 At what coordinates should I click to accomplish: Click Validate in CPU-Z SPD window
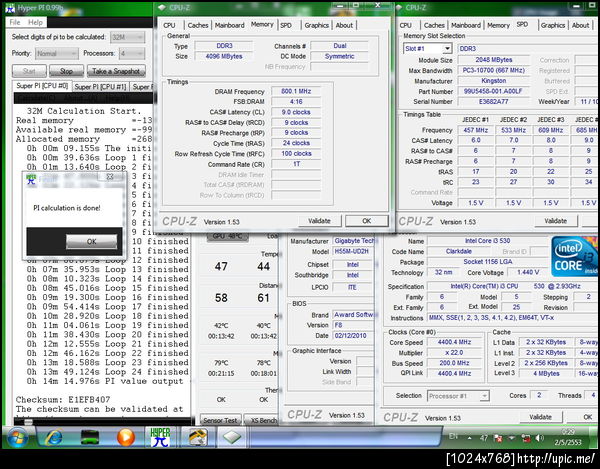(556, 221)
